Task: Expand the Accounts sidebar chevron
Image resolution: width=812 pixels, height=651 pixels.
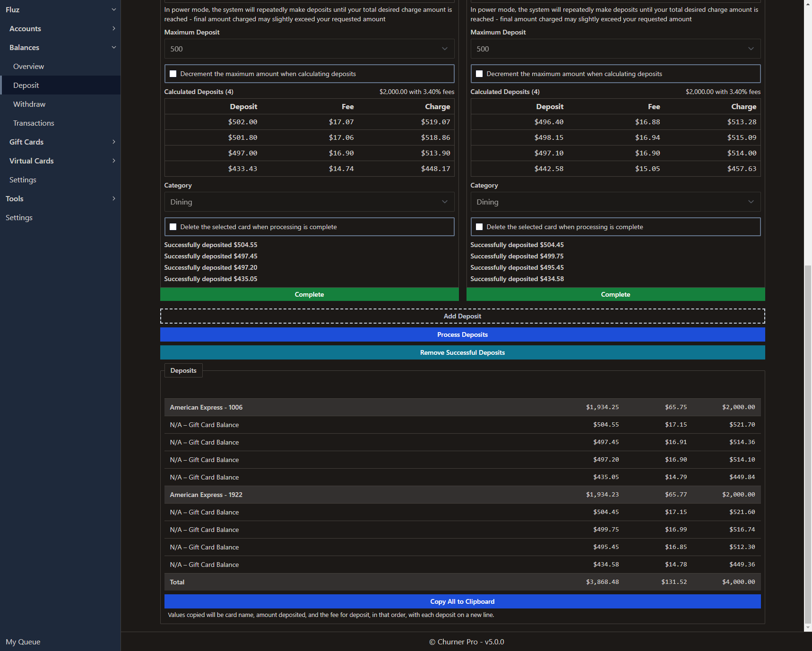Action: (113, 28)
